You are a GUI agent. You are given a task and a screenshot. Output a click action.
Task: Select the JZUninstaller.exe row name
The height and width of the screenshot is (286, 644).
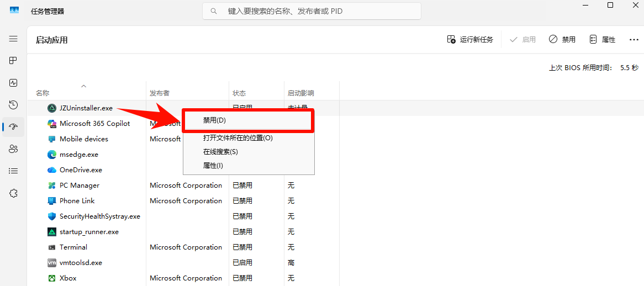click(x=86, y=108)
